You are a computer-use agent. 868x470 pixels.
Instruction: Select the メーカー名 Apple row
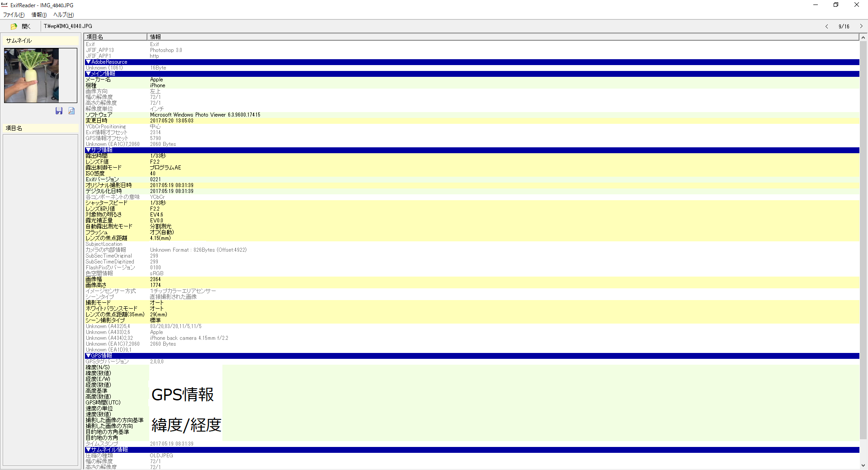point(472,80)
